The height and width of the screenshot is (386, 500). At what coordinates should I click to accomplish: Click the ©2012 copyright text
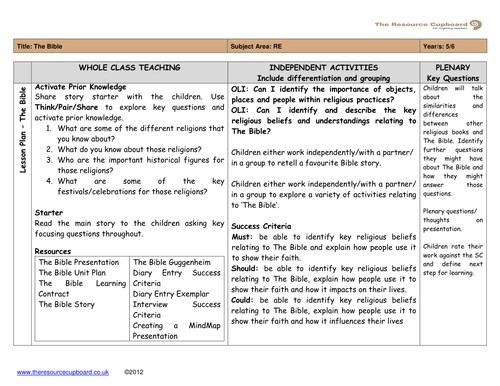pyautogui.click(x=133, y=372)
